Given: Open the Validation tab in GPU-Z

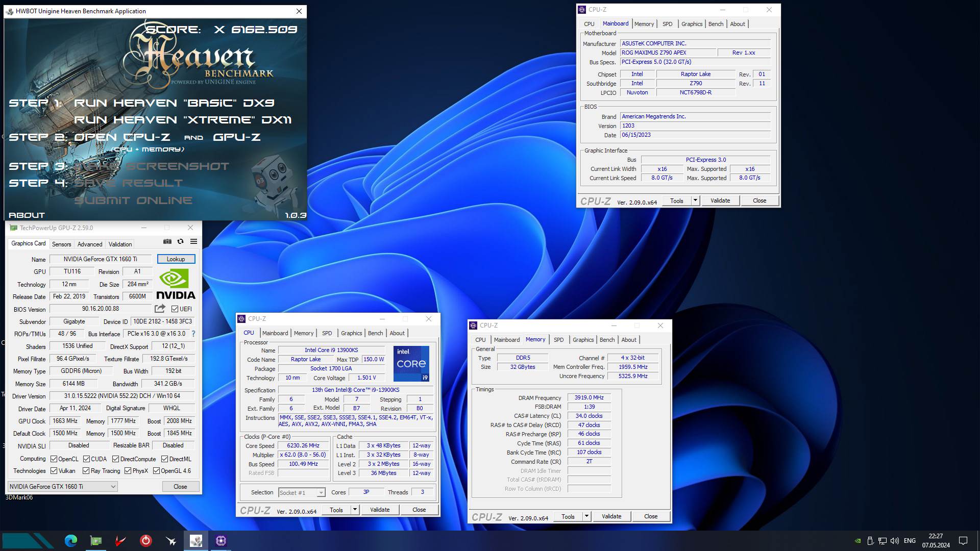Looking at the screenshot, I should point(120,244).
